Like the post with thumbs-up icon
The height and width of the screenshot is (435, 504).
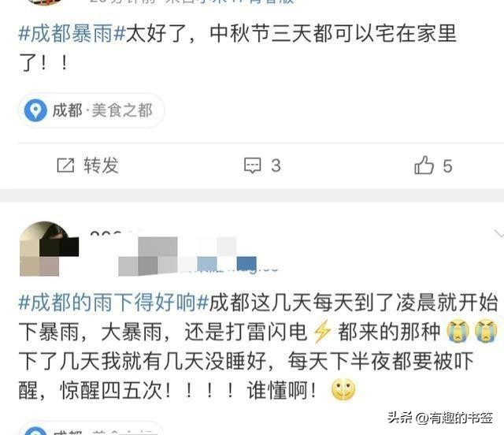coord(424,165)
